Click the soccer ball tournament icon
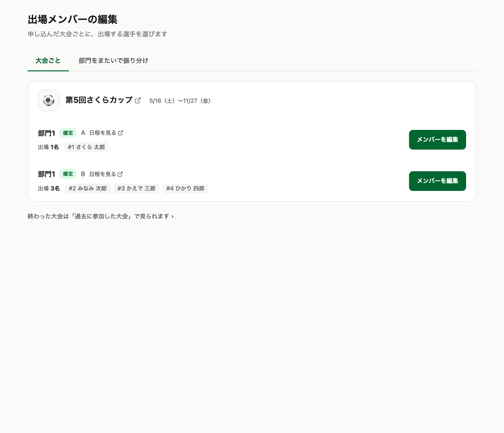The height and width of the screenshot is (433, 504). (x=49, y=100)
